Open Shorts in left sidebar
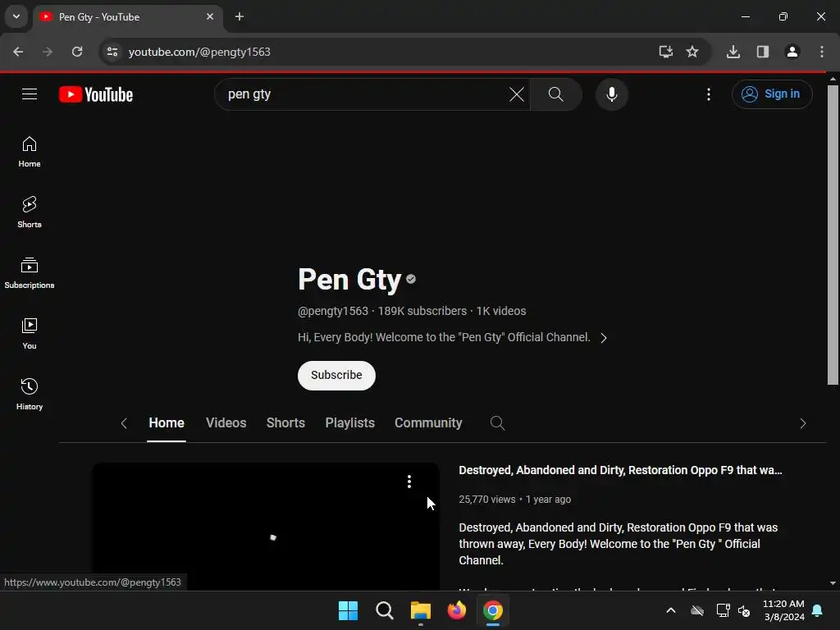 coord(30,212)
